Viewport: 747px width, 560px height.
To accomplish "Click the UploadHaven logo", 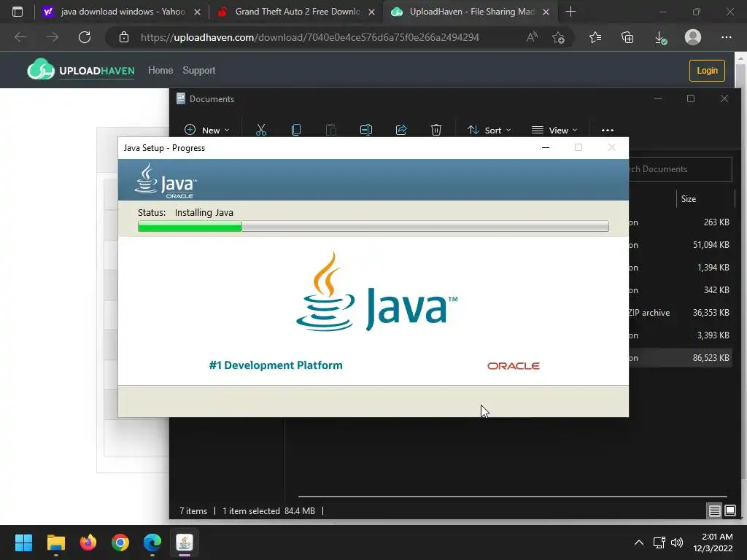I will [x=80, y=70].
